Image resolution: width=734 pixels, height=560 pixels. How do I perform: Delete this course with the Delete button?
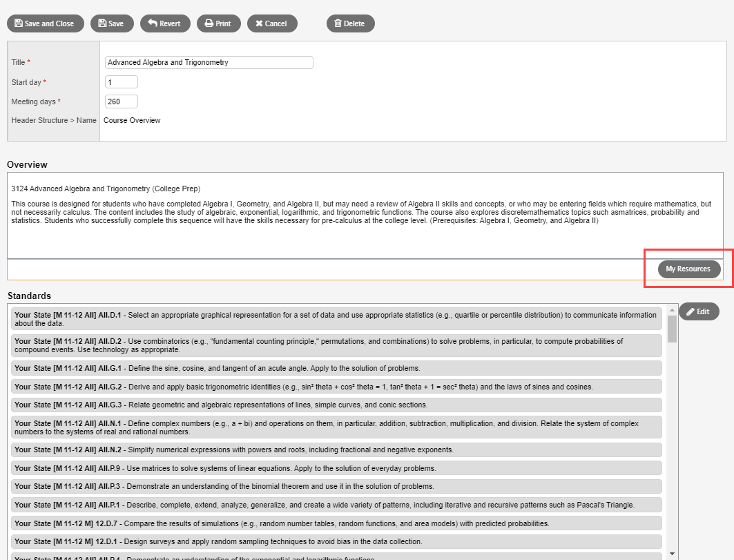[x=350, y=23]
